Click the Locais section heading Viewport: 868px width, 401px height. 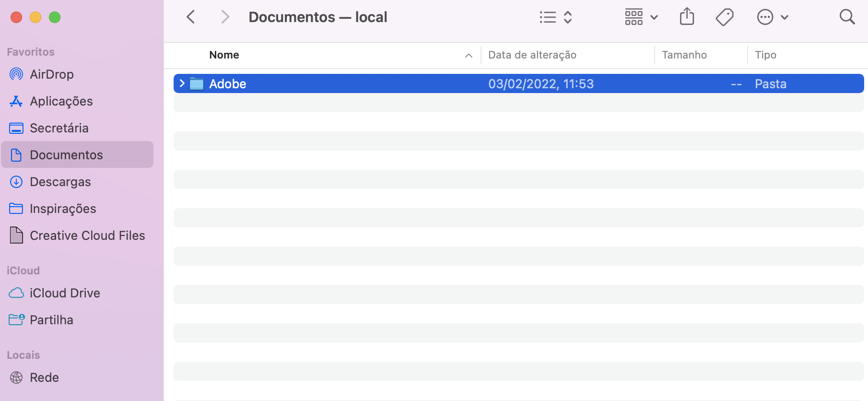pyautogui.click(x=23, y=355)
